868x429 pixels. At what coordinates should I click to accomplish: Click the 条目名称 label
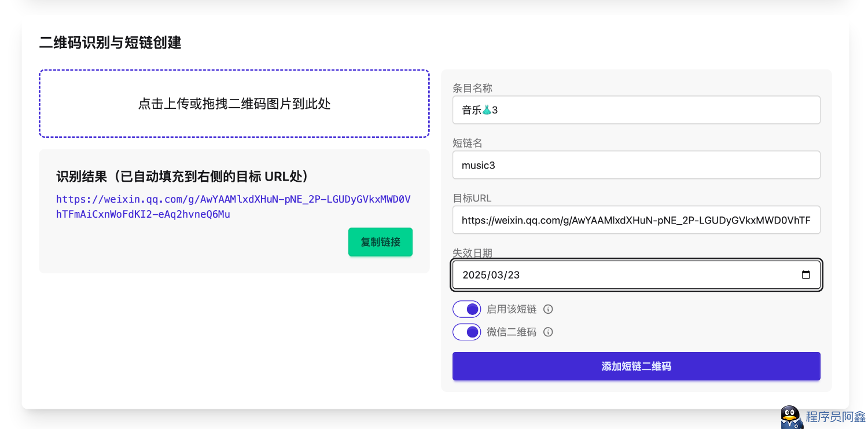472,88
